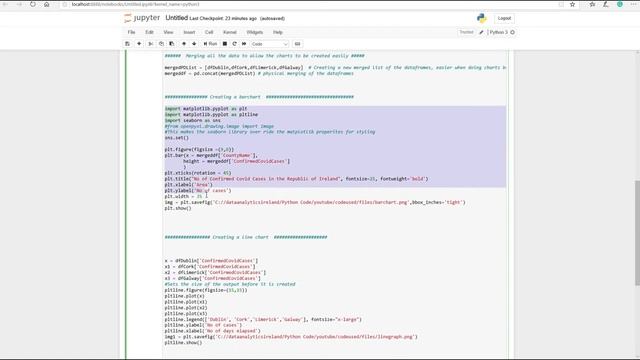640x360 pixels.
Task: Open the Widgets menu
Action: [254, 32]
